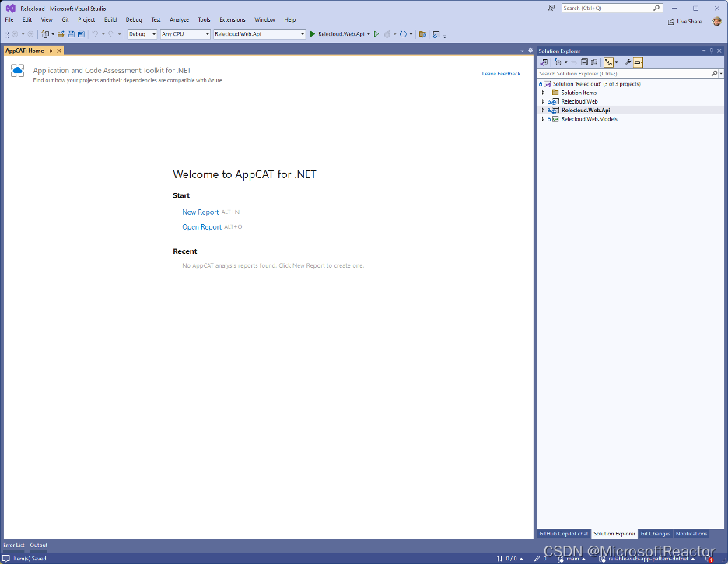The image size is (728, 565).
Task: Click the Open Report link
Action: pyautogui.click(x=201, y=226)
